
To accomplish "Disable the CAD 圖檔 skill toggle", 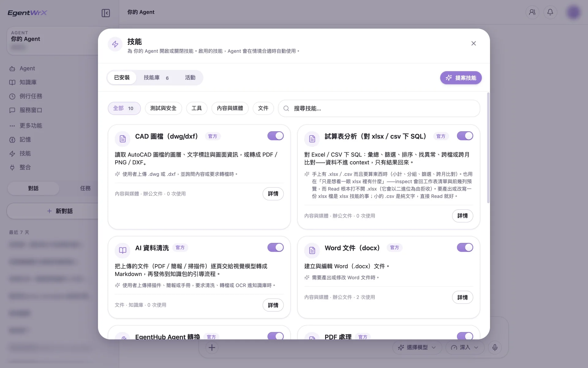I will [275, 136].
